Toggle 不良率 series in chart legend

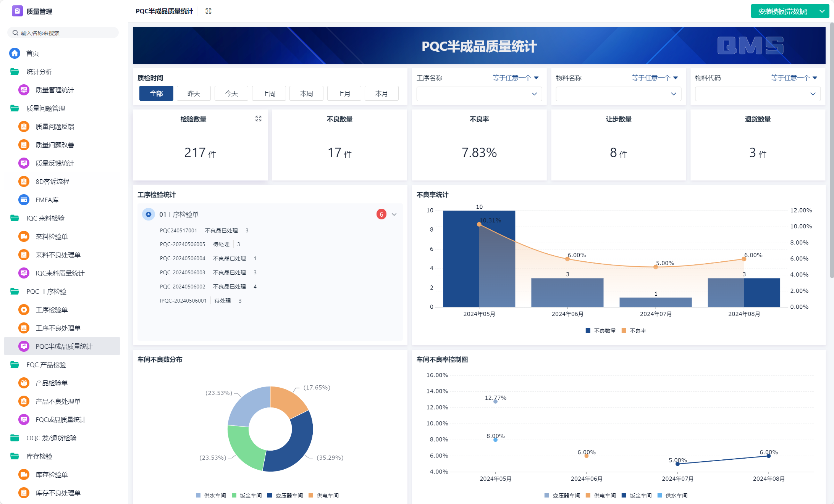[x=634, y=331]
